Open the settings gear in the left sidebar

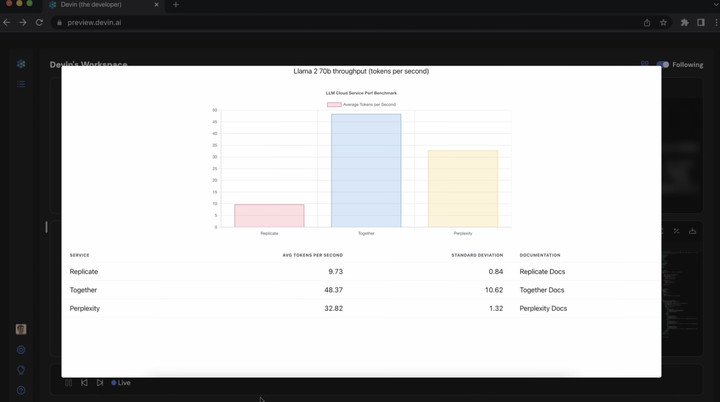[x=21, y=350]
